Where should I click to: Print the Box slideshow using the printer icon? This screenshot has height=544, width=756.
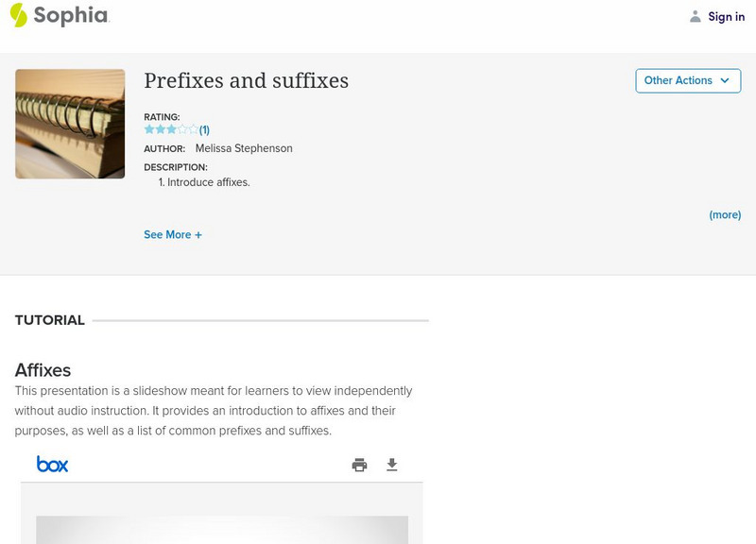tap(359, 465)
